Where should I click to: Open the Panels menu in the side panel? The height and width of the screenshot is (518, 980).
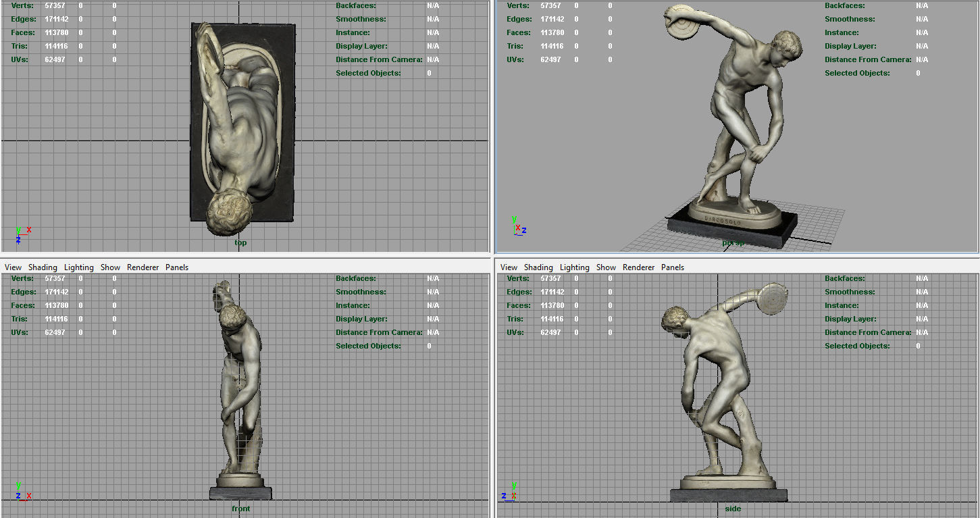[x=673, y=267]
